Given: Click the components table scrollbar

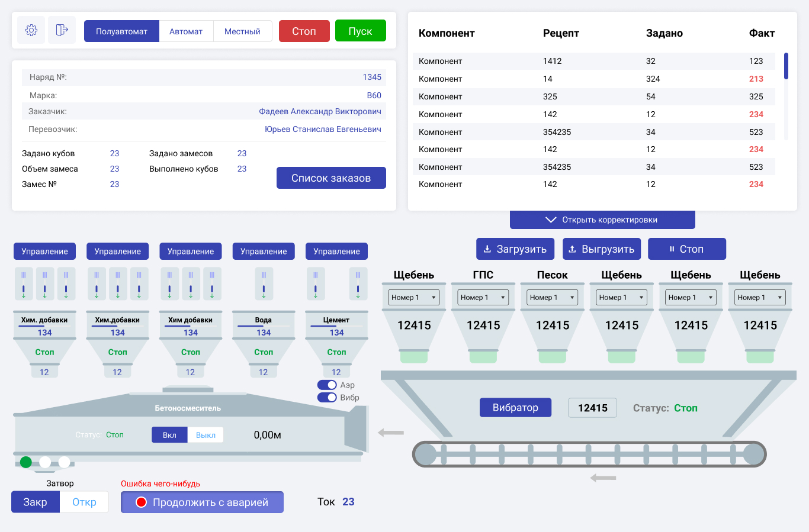Looking at the screenshot, I should point(786,66).
